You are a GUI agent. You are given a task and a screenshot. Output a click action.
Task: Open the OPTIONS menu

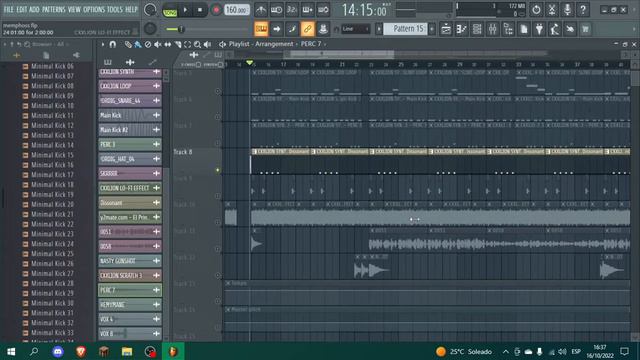point(94,9)
